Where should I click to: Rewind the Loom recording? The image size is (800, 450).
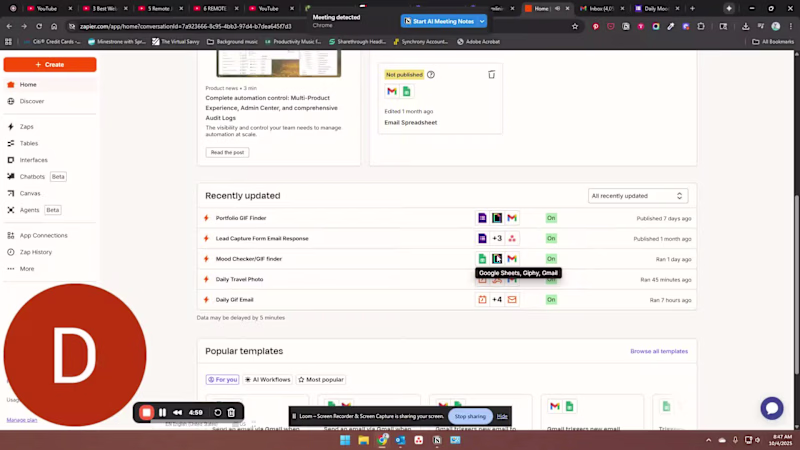coord(178,413)
